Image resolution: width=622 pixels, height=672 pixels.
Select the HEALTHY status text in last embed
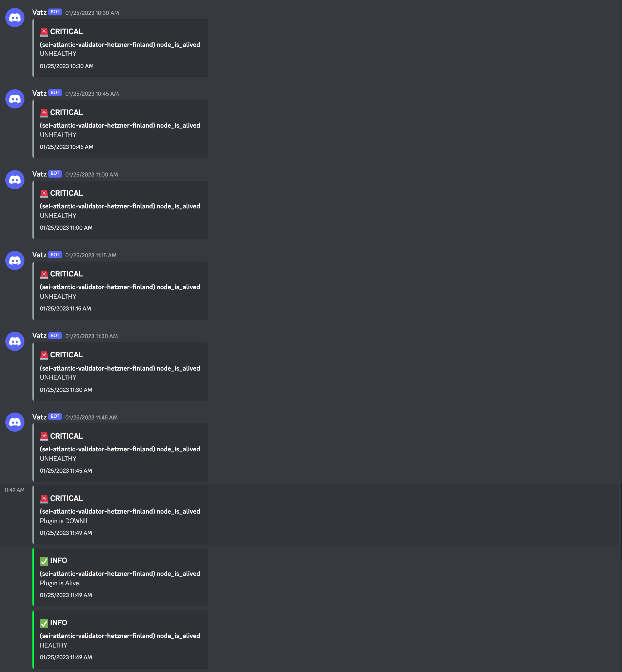[53, 645]
